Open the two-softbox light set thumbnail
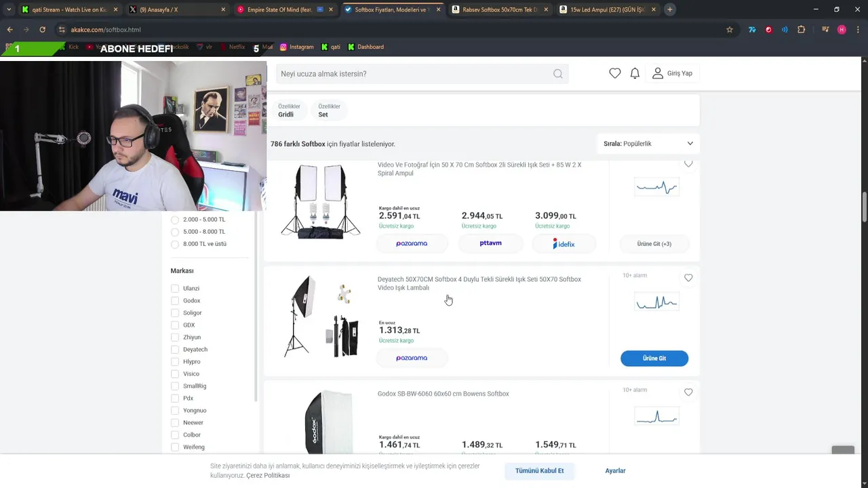Viewport: 868px width, 488px height. 321,201
